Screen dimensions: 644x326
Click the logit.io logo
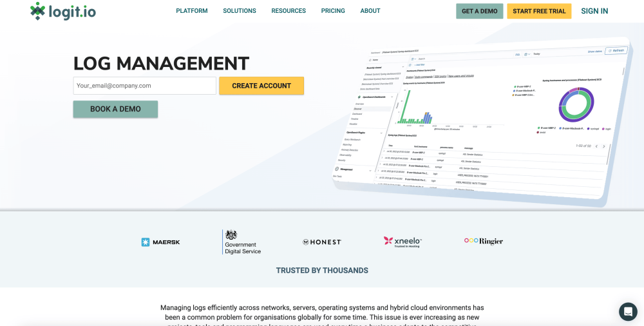63,11
